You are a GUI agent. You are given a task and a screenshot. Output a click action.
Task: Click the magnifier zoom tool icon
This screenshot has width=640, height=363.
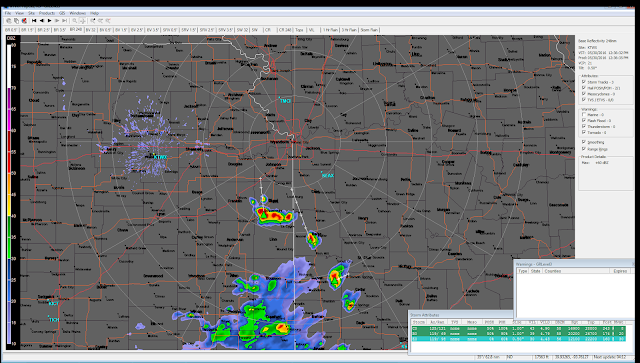pos(74,20)
